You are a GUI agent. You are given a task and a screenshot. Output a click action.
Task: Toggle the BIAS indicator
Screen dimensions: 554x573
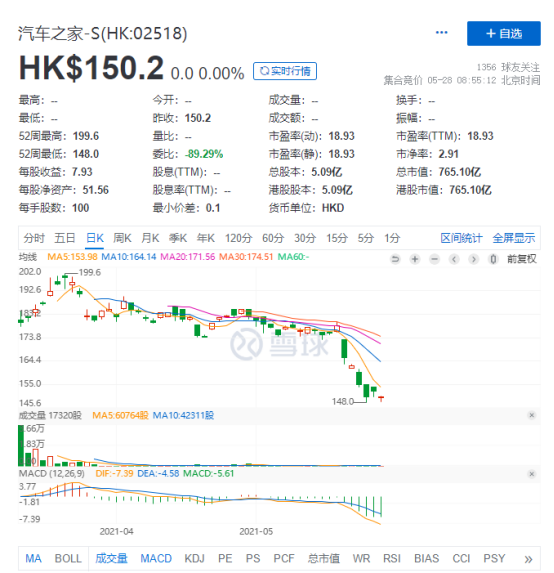pos(426,558)
